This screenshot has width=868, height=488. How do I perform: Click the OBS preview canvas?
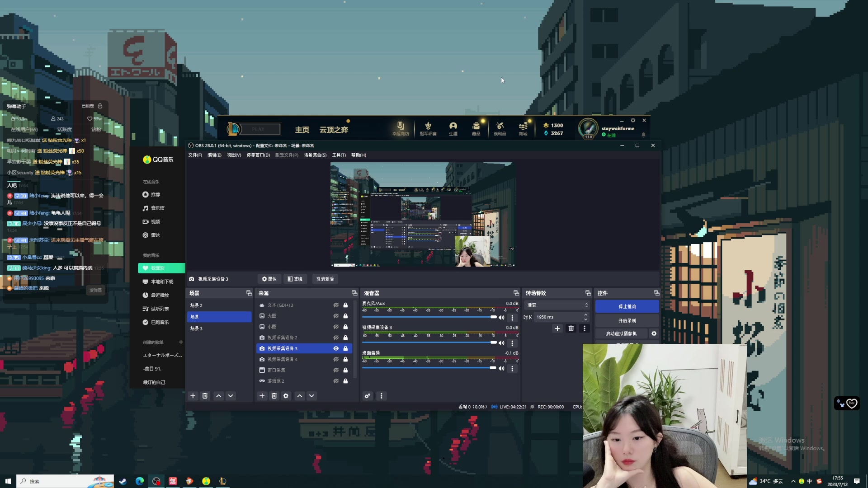point(423,214)
